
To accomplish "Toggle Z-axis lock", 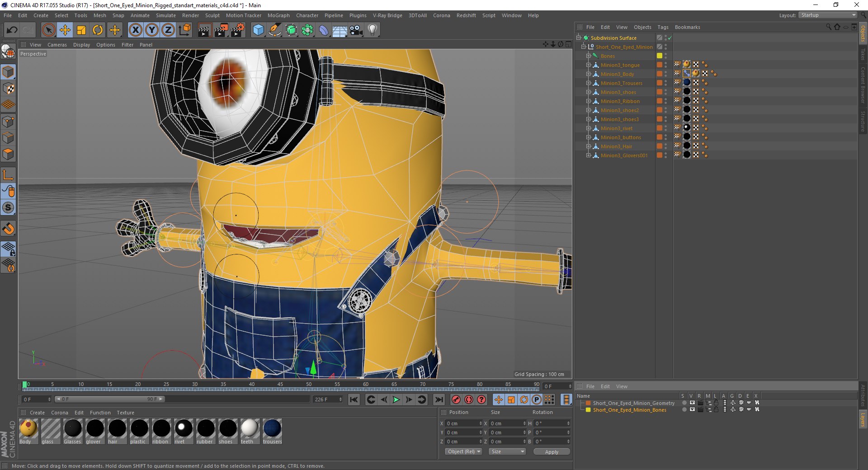I will point(168,30).
